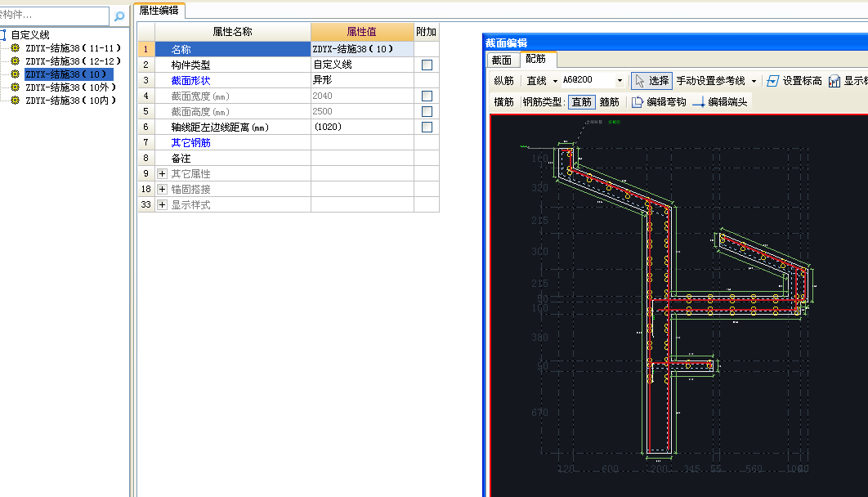Click the 显示 chart icon button
Screen dimensions: 868x497
pos(834,81)
